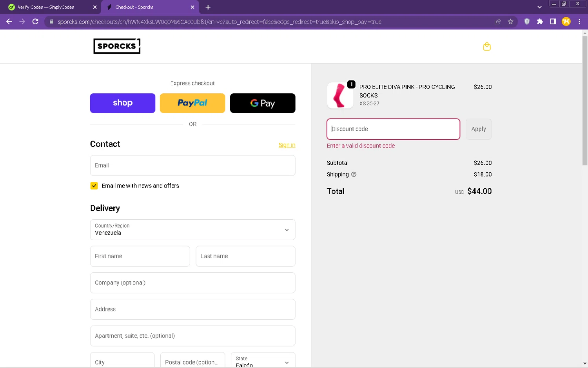Open Chrome three-dot menu
The height and width of the screenshot is (368, 588).
pyautogui.click(x=579, y=22)
